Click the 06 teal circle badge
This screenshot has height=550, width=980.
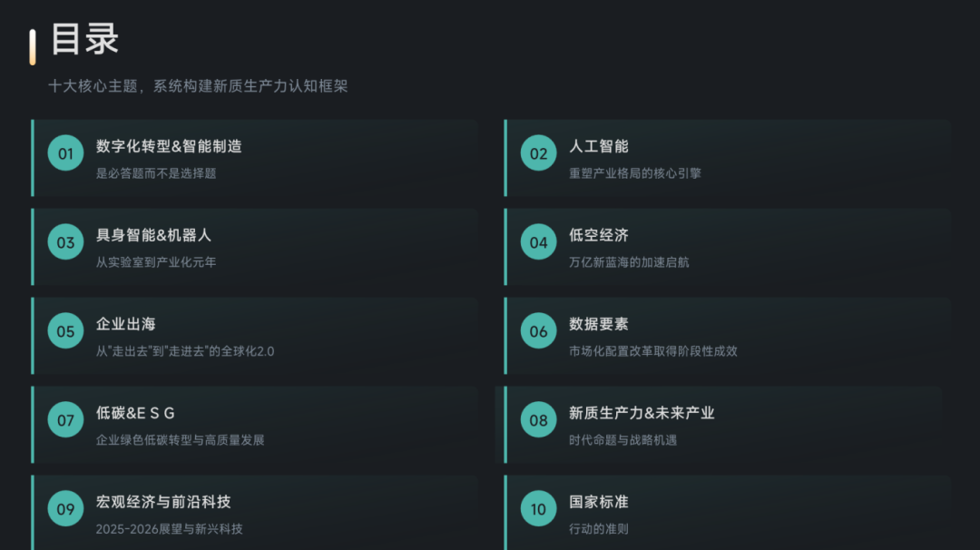[539, 331]
